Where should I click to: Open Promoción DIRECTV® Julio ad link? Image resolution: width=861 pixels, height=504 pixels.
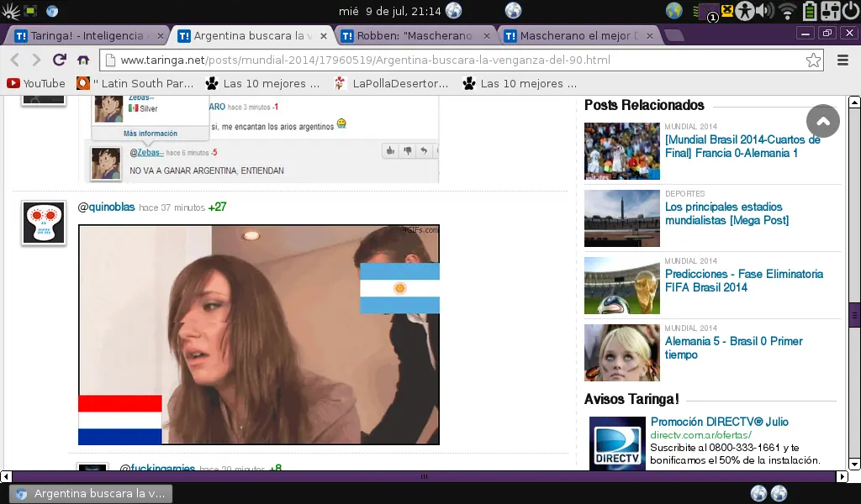point(720,422)
